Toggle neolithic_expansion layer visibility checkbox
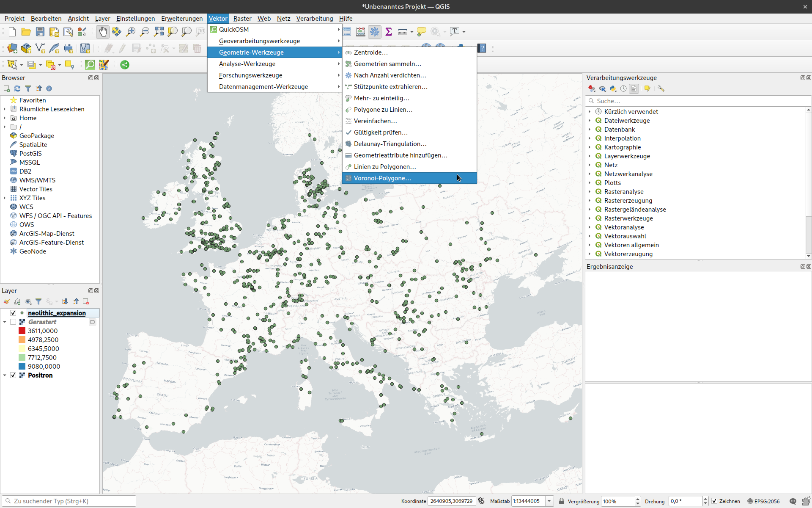Viewport: 812px width, 508px height. [13, 313]
